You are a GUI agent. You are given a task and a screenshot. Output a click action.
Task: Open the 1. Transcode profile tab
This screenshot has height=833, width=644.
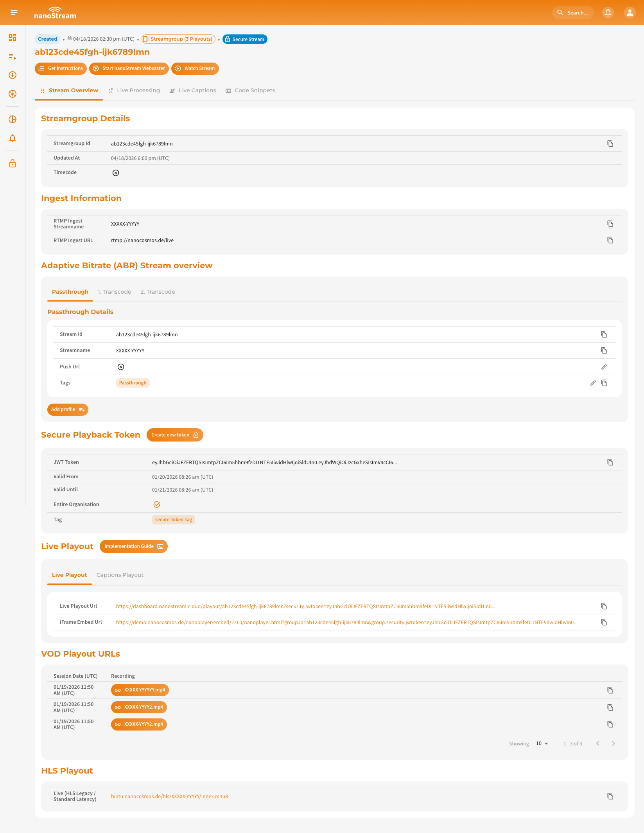click(x=114, y=292)
